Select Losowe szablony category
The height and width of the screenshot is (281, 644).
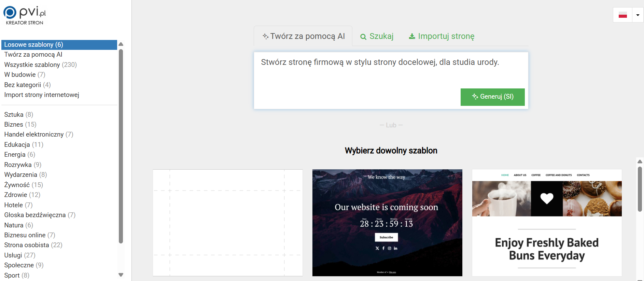33,45
